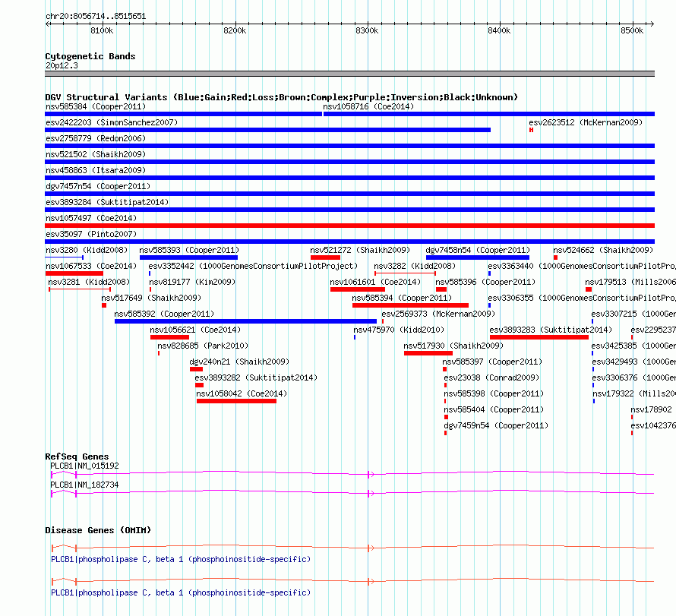This screenshot has height=616, width=676.
Task: Click the red nsv1057497 loss bar
Action: click(x=349, y=226)
